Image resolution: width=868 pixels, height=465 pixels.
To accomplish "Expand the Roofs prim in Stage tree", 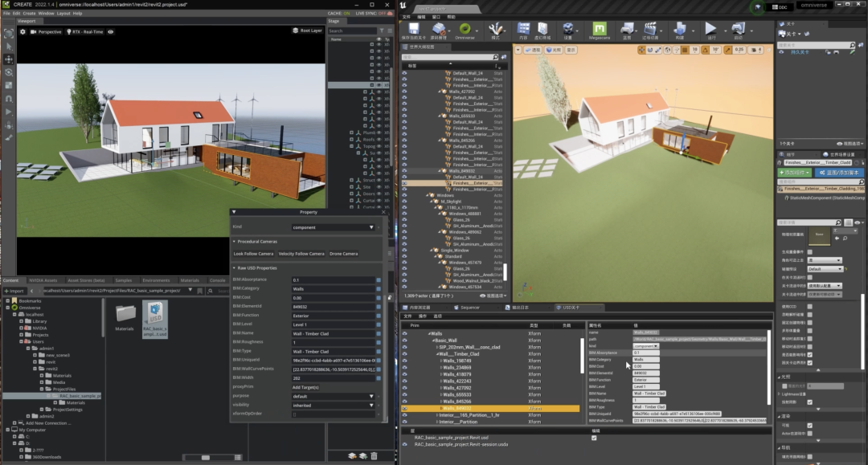I will 351,139.
